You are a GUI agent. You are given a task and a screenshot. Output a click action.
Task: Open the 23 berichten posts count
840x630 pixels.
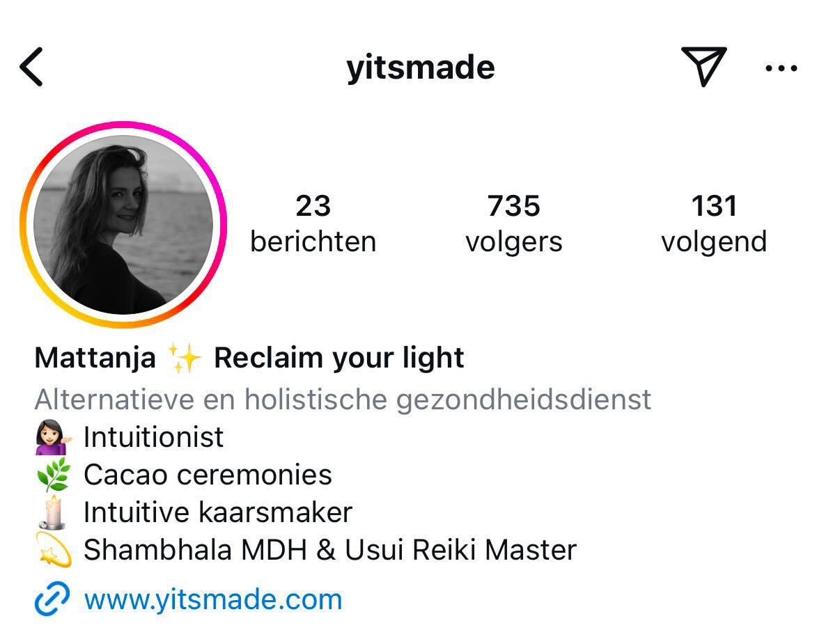(313, 223)
